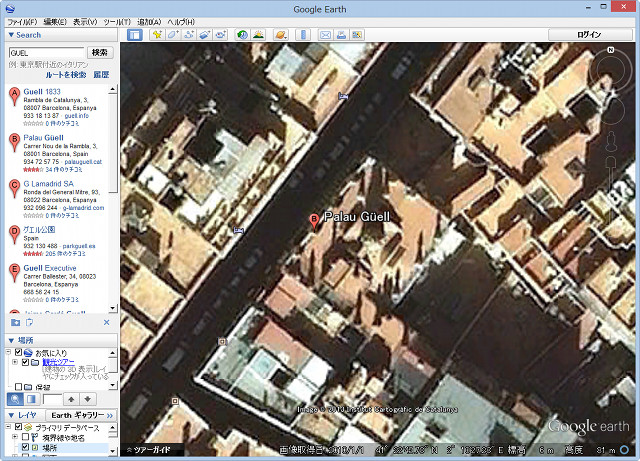The image size is (640, 461).
Task: Open the guell.info website link
Action: [77, 116]
